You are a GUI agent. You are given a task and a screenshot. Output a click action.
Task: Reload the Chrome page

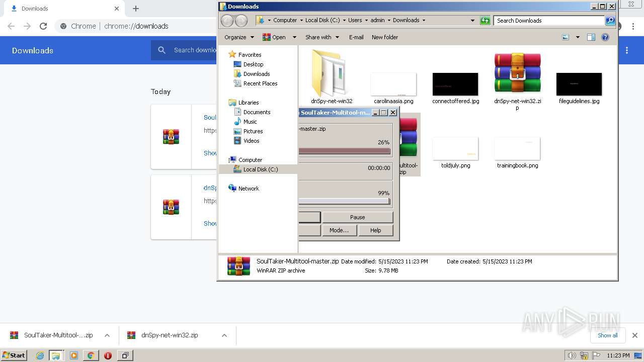(x=43, y=26)
